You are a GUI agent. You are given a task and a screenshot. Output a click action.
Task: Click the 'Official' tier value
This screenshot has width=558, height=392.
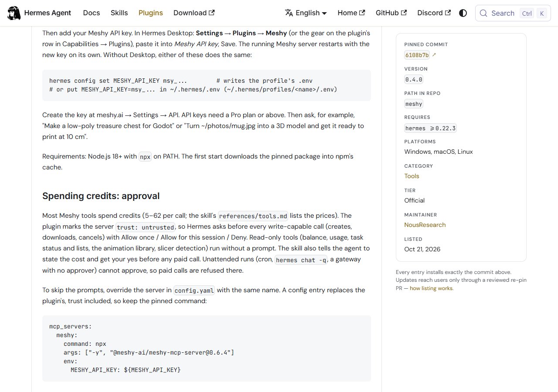(x=415, y=200)
